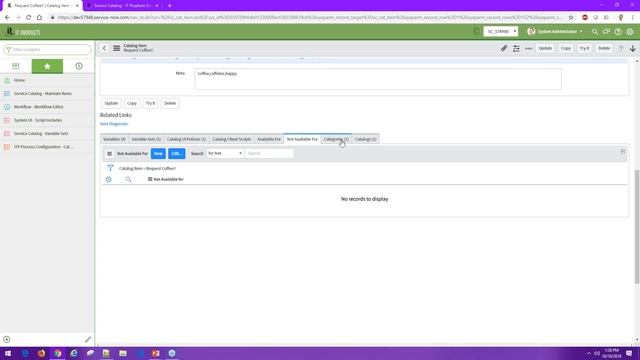
Task: Open notification center in system tray
Action: tap(629, 353)
